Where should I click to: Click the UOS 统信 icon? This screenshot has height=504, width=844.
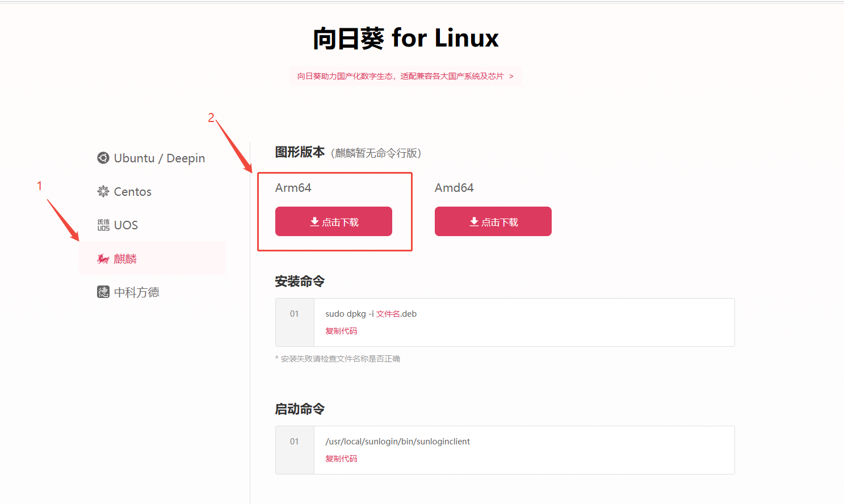103,225
